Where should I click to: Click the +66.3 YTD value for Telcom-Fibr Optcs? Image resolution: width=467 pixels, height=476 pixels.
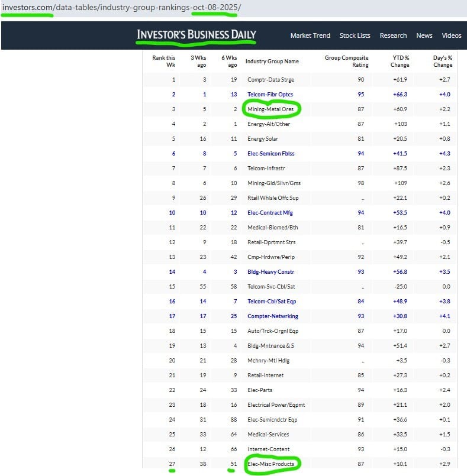[x=400, y=95]
